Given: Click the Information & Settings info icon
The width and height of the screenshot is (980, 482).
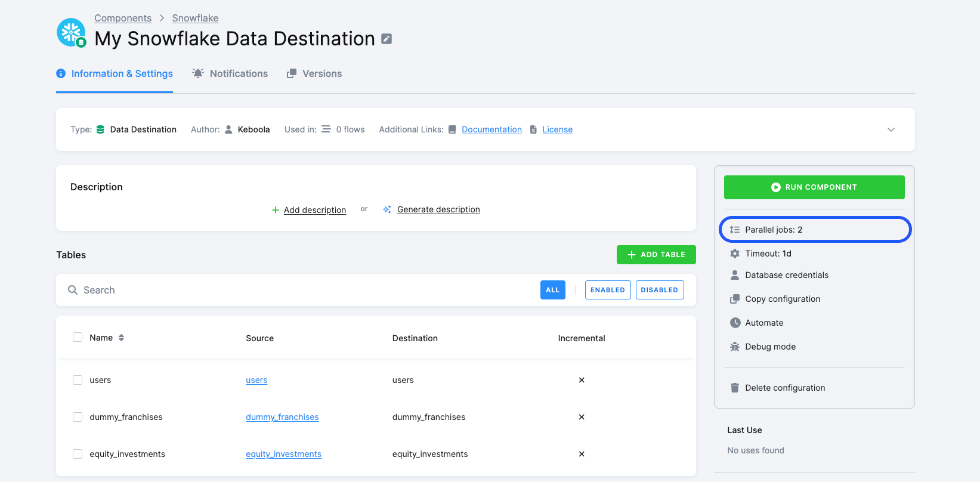Looking at the screenshot, I should click(x=61, y=73).
